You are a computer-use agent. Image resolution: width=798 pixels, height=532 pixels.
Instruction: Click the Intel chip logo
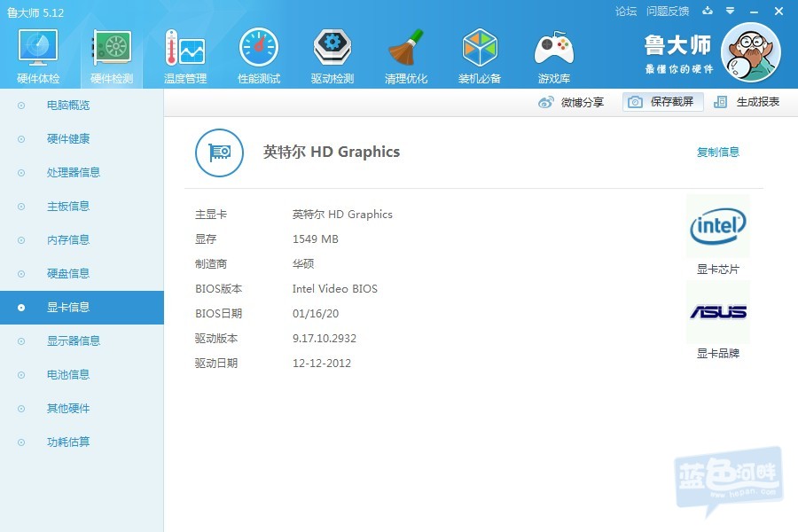[x=718, y=226]
